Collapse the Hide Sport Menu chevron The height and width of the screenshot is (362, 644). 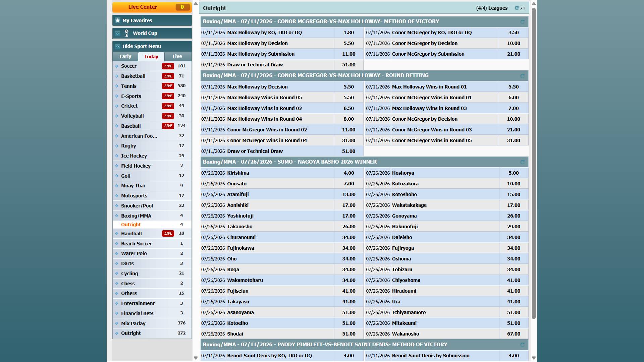[117, 46]
